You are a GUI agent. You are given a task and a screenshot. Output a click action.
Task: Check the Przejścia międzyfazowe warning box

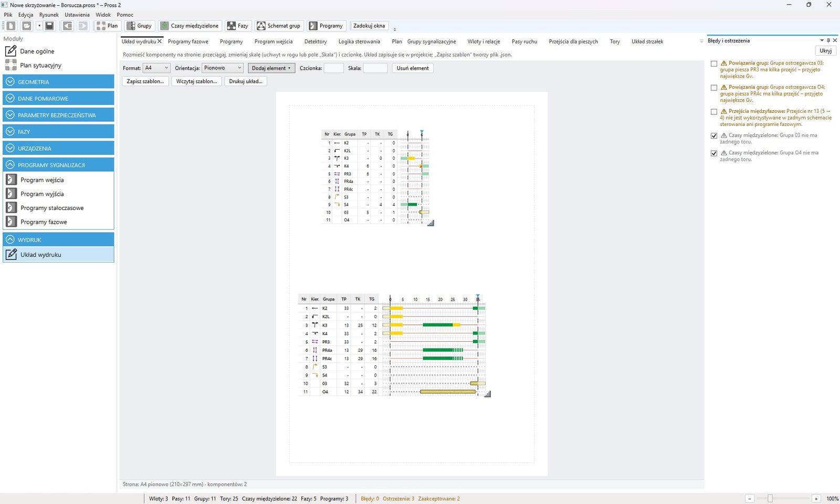click(x=714, y=112)
